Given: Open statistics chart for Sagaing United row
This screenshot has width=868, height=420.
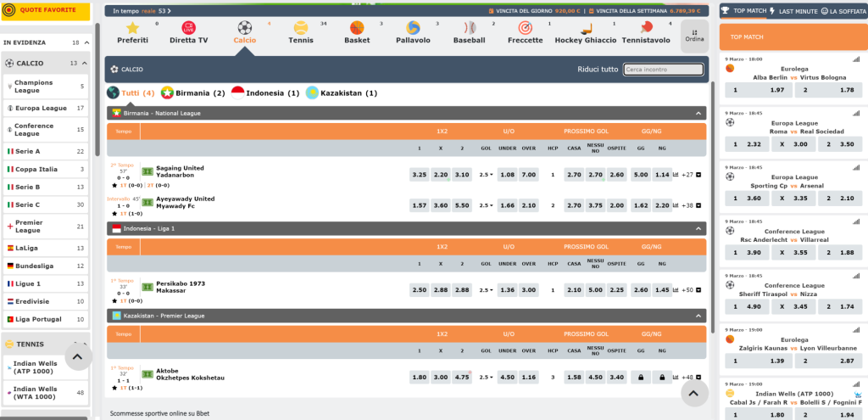Looking at the screenshot, I should pyautogui.click(x=676, y=175).
